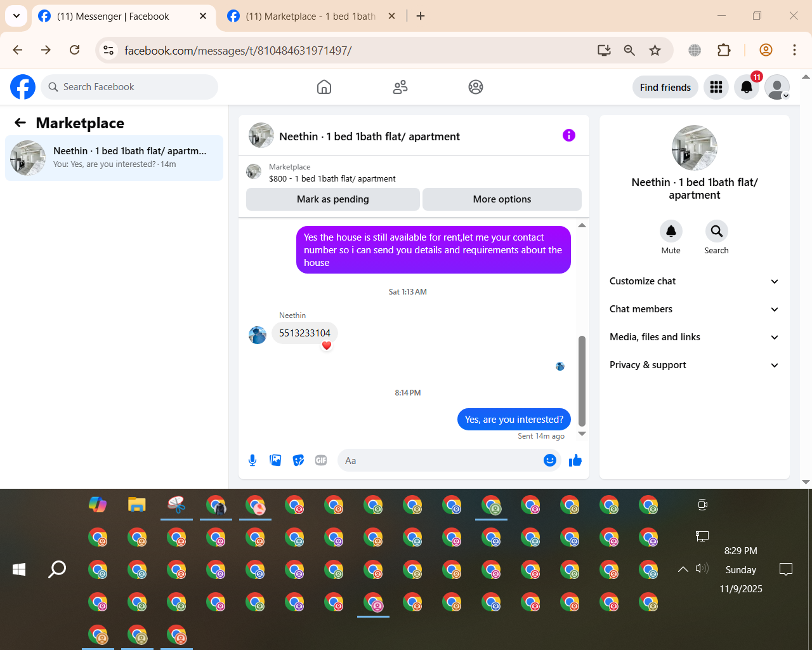The height and width of the screenshot is (650, 812).
Task: Open the Friends icon in top navigation
Action: [400, 87]
